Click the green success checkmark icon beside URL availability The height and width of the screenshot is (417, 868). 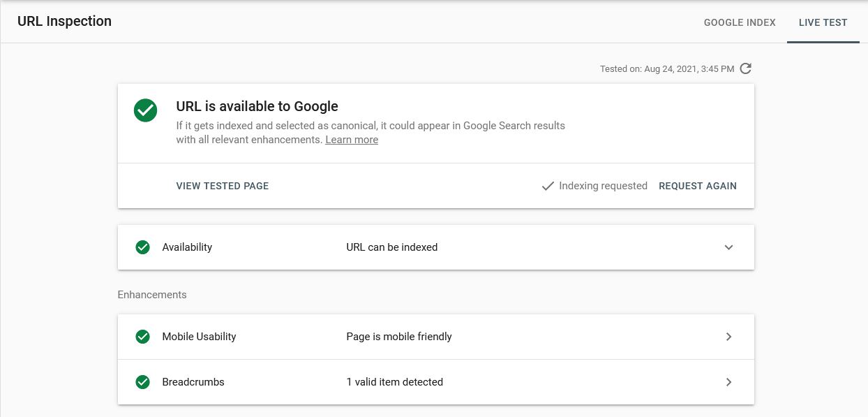tap(145, 110)
